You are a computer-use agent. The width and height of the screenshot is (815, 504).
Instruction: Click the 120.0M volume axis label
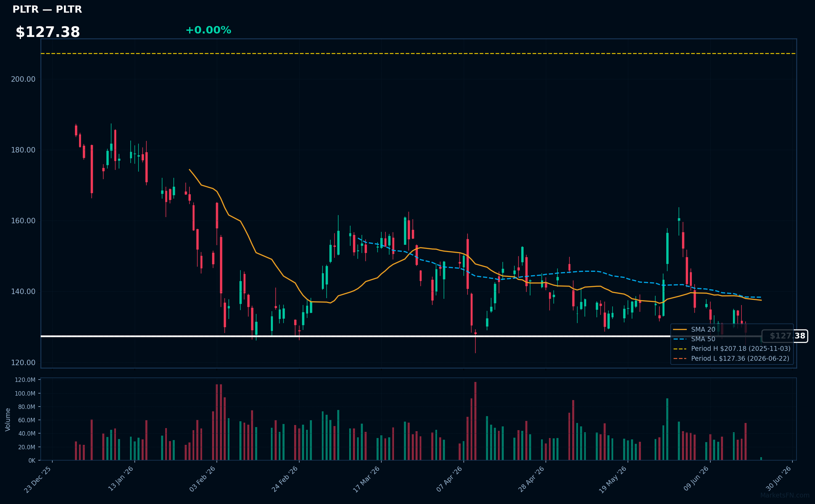(25, 380)
